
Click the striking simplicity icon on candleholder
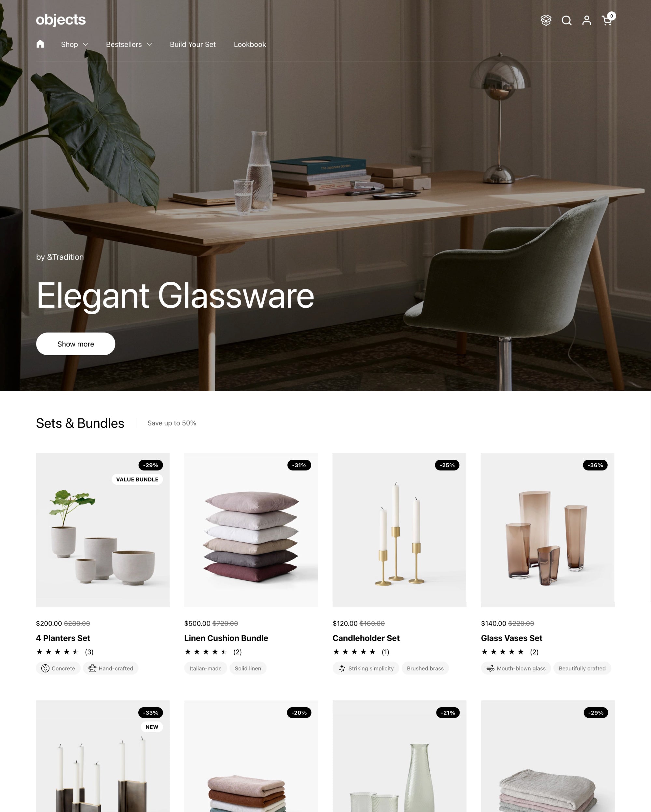(343, 668)
